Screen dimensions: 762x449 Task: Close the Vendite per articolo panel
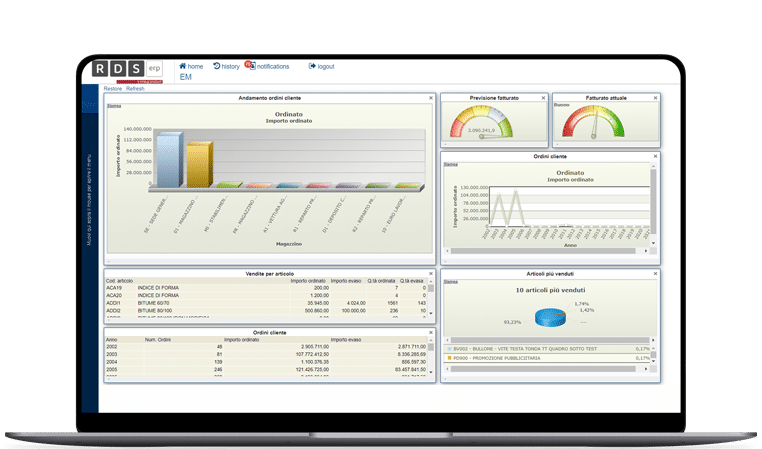pyautogui.click(x=431, y=273)
